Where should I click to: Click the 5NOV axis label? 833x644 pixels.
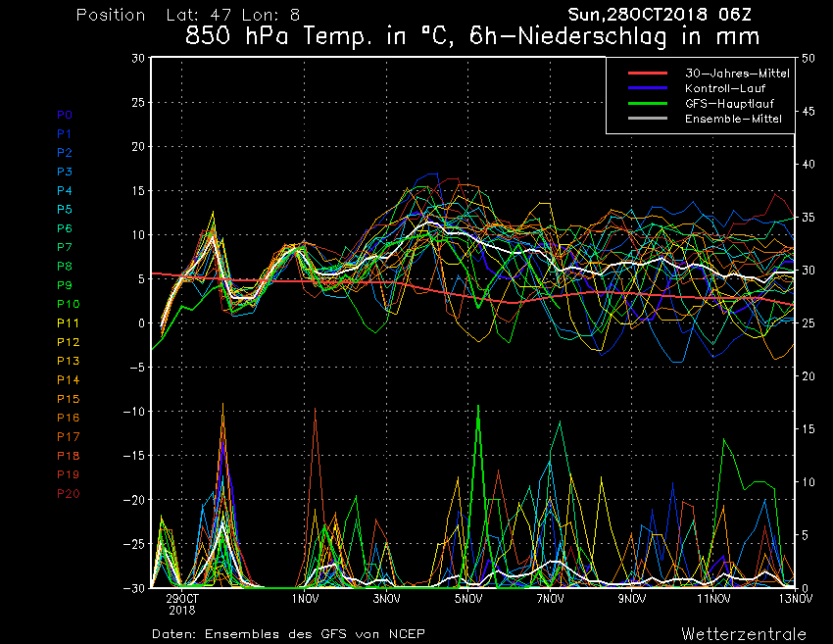pos(468,599)
